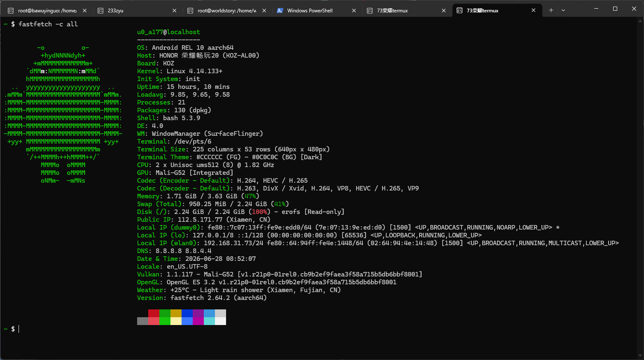Minimize the Windows Terminal window
The width and height of the screenshot is (644, 360).
tap(596, 9)
